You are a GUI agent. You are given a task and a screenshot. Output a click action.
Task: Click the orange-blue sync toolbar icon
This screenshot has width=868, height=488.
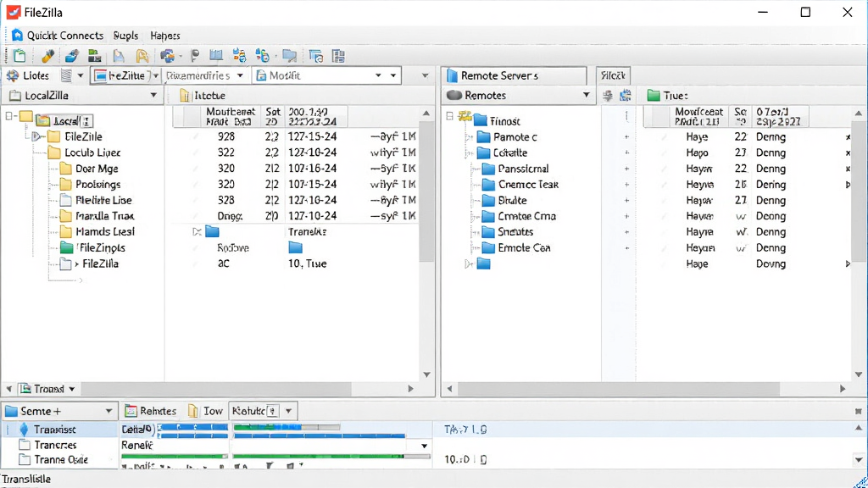tap(239, 55)
